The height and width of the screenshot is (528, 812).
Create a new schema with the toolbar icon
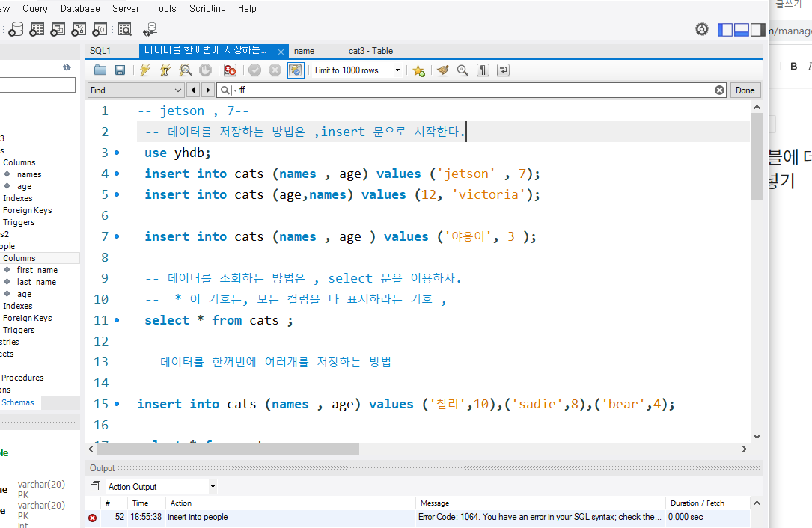[16, 29]
